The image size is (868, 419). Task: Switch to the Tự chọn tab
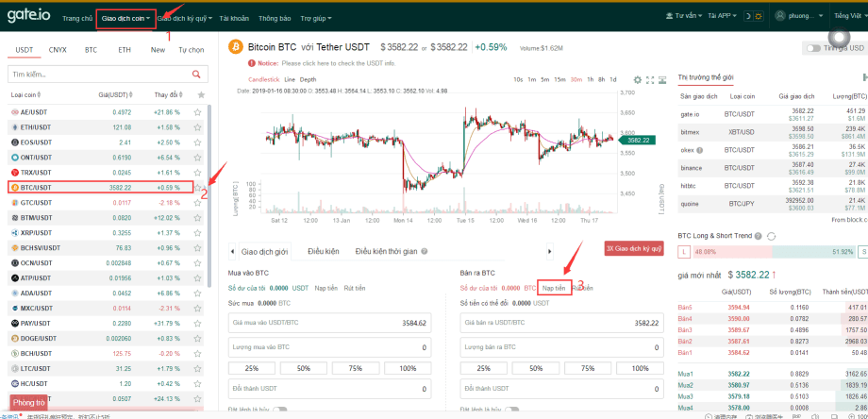(x=191, y=50)
